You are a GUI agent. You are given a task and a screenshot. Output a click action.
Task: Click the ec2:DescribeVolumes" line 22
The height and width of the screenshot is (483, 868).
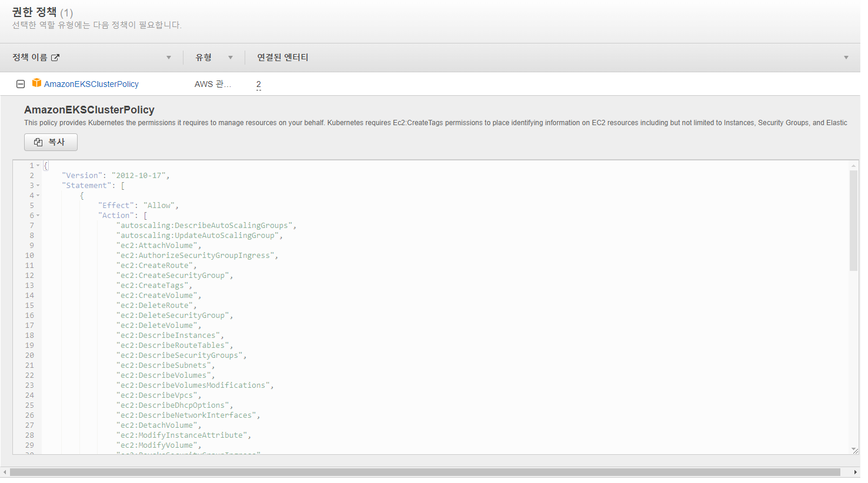(166, 375)
